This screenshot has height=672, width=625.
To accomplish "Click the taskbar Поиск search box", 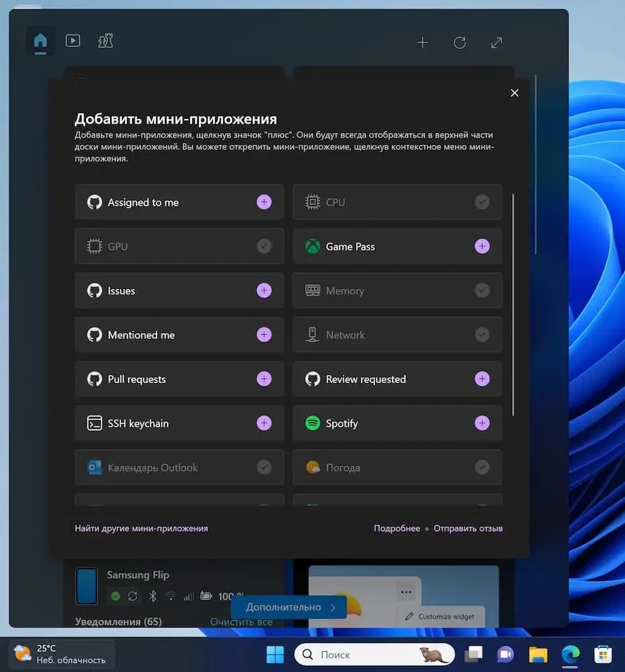I will [363, 654].
